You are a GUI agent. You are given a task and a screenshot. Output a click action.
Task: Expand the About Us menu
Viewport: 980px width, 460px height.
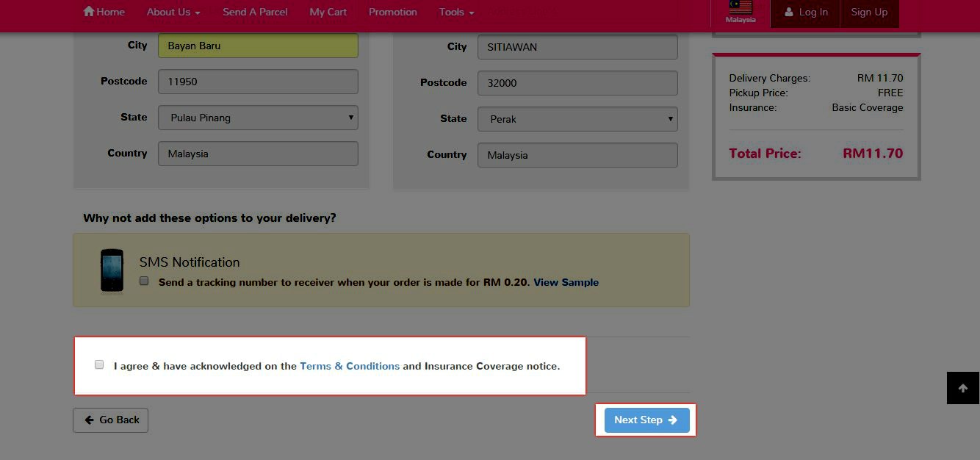[x=173, y=12]
